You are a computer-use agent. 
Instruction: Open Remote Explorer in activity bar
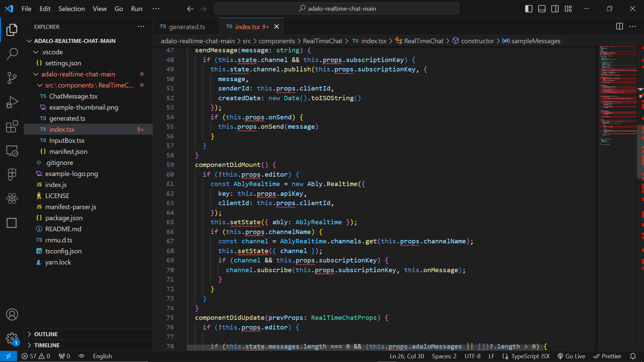[x=12, y=151]
